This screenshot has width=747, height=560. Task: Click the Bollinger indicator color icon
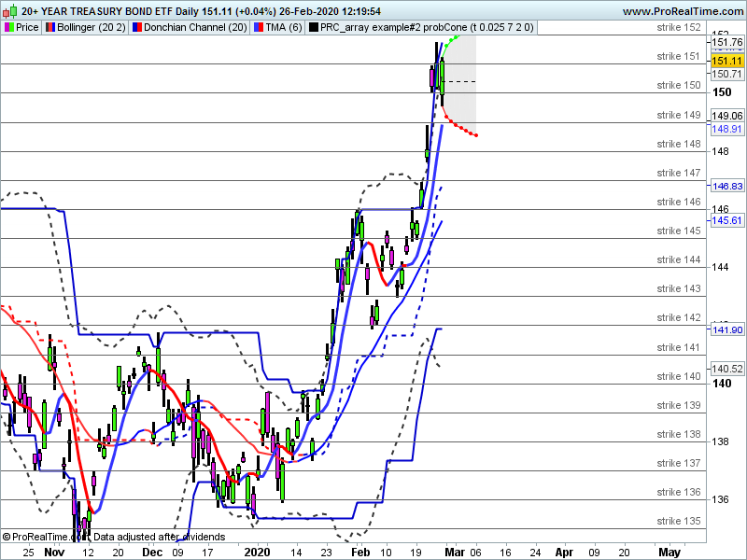pos(50,28)
